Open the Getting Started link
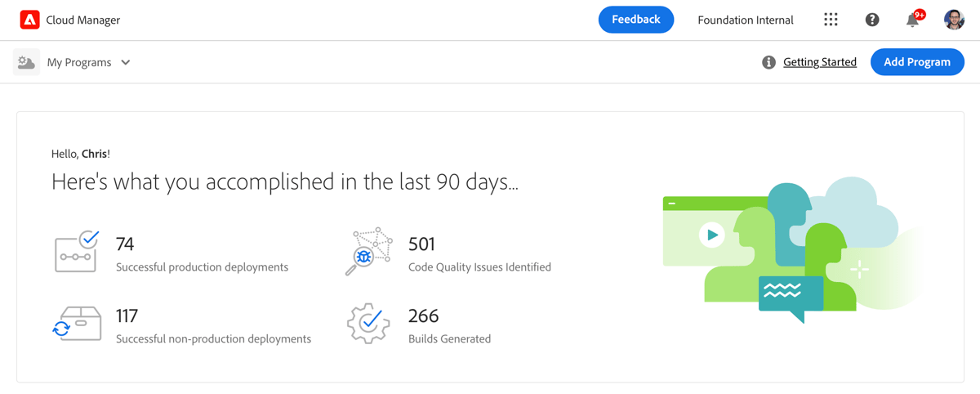Viewport: 980px width, 394px height. click(x=819, y=62)
